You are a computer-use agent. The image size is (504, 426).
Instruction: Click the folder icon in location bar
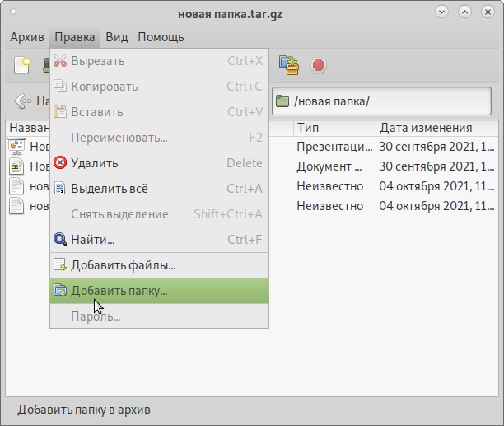[x=282, y=101]
